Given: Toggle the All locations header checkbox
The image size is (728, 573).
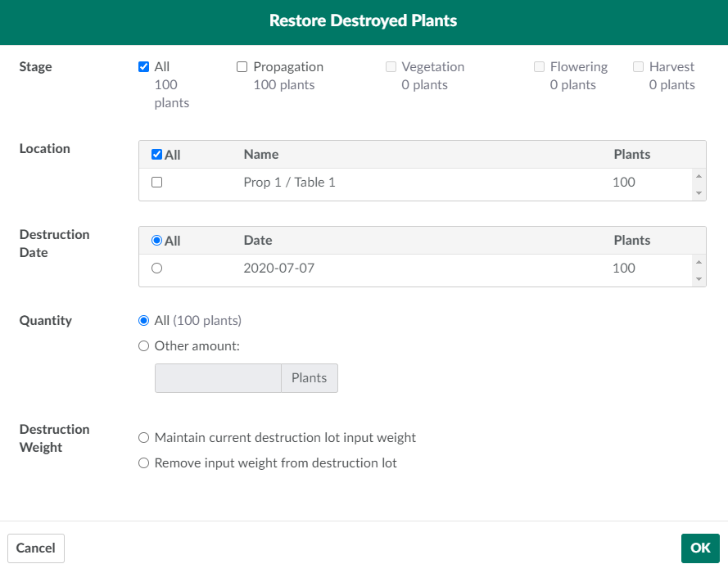Looking at the screenshot, I should click(157, 155).
